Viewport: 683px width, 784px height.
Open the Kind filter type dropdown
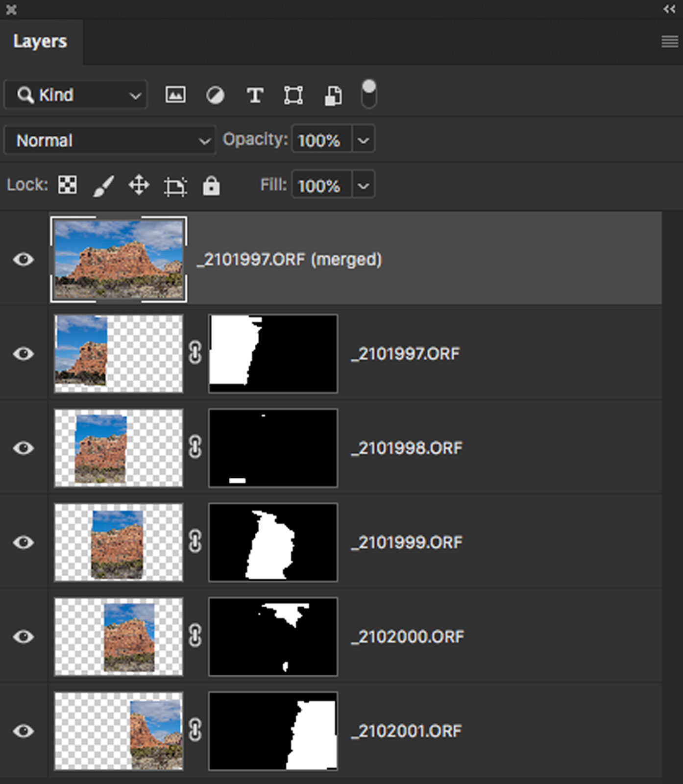(x=76, y=95)
